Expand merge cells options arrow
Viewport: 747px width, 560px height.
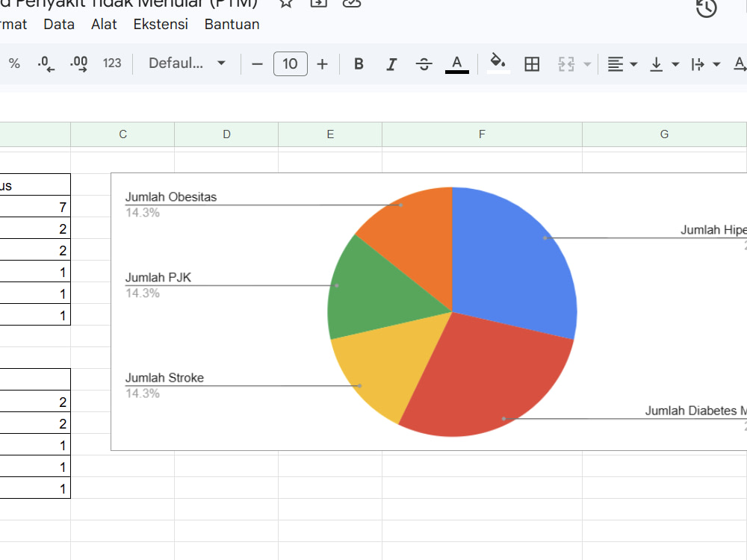pos(587,63)
